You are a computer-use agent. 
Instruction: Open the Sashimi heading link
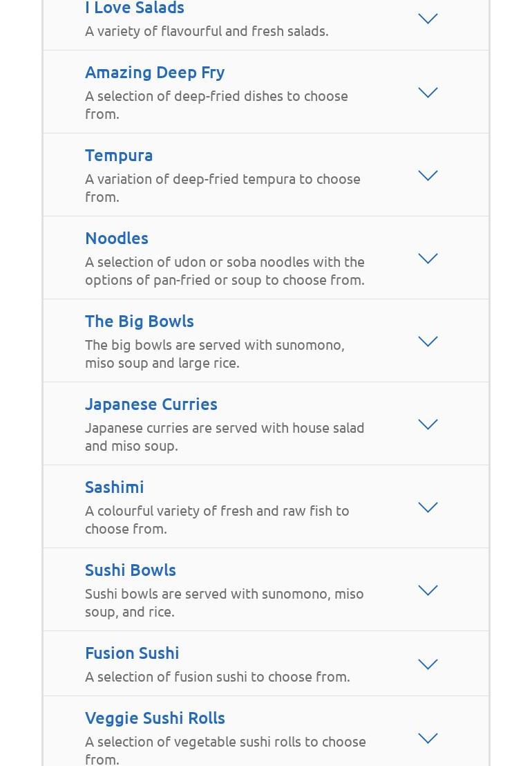(115, 487)
